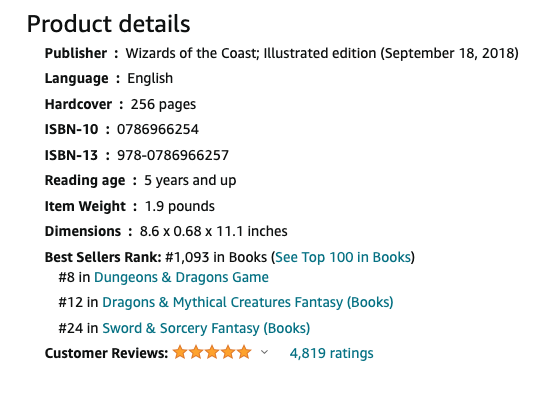This screenshot has width=554, height=398.
Task: Click the Wizards of the Coast publisher text
Action: pyautogui.click(x=190, y=53)
